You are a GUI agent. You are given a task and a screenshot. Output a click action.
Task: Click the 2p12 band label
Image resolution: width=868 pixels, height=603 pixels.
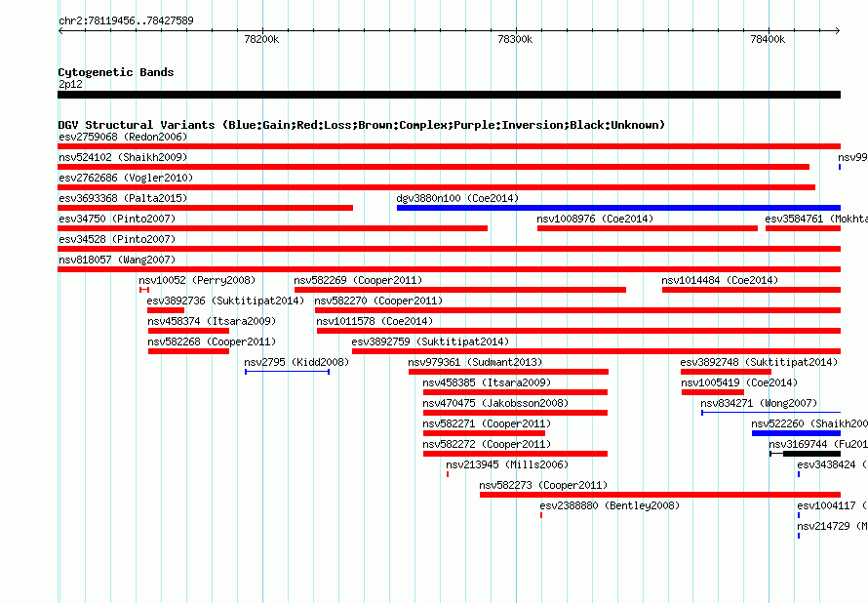click(70, 84)
